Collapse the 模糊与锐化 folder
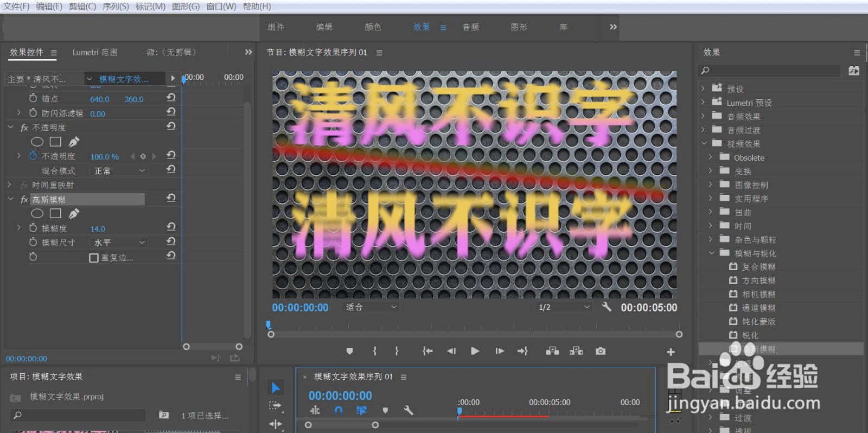The width and height of the screenshot is (868, 433). (712, 253)
